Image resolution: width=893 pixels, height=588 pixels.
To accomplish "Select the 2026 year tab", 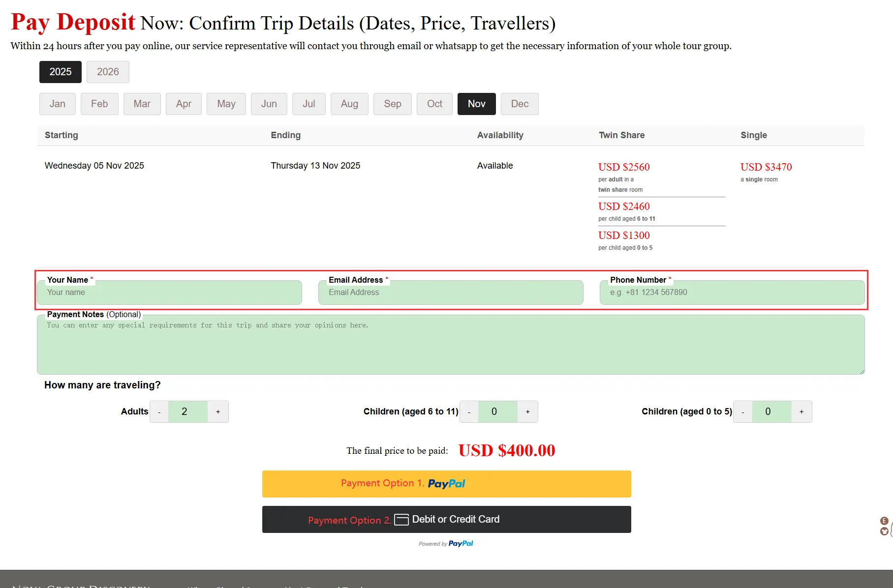I will tap(108, 72).
